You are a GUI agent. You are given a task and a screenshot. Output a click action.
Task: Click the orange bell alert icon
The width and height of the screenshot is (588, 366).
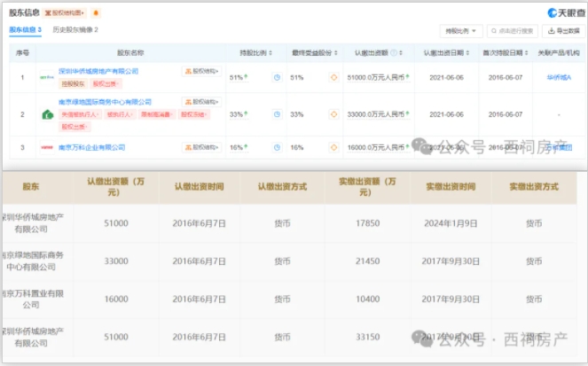pos(96,13)
